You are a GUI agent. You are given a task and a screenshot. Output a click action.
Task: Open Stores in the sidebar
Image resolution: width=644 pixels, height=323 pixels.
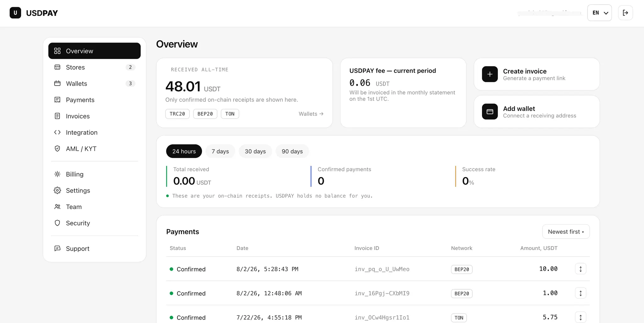tap(94, 67)
